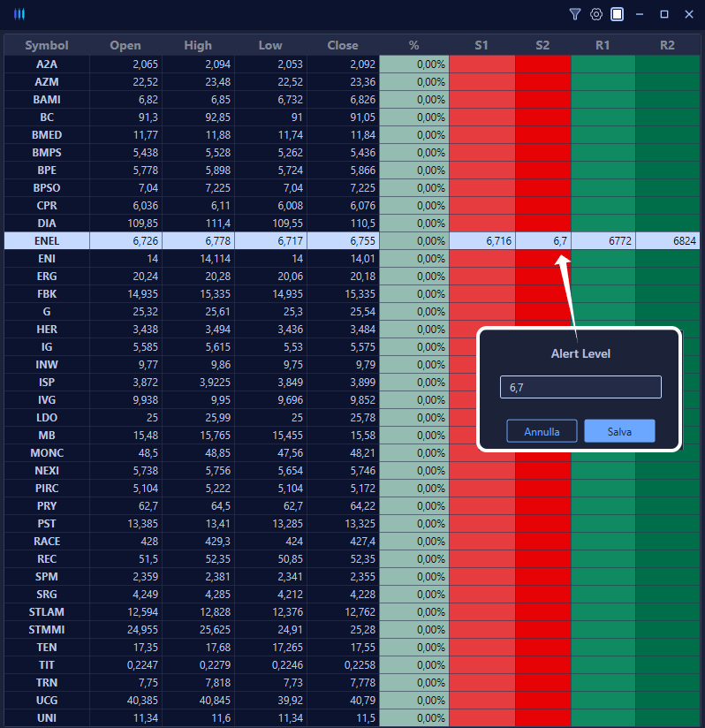This screenshot has width=705, height=728.
Task: Click ENEL S2 value 6,7
Action: click(543, 241)
